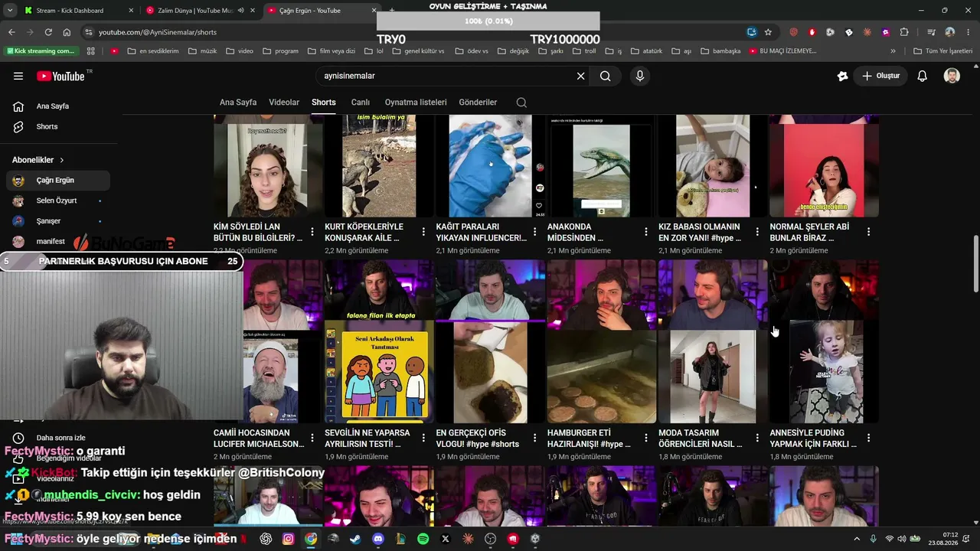Screen dimensions: 980x551
Task: Open the browser home page
Action: (67, 32)
